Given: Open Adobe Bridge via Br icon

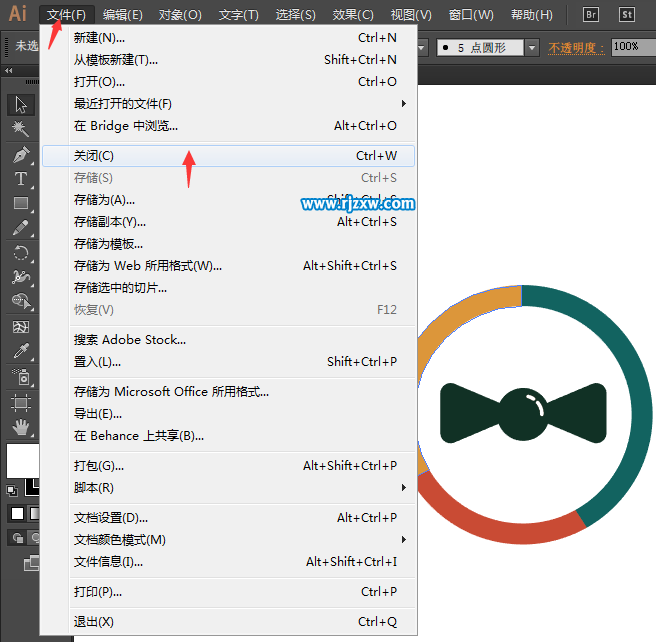Looking at the screenshot, I should click(590, 15).
